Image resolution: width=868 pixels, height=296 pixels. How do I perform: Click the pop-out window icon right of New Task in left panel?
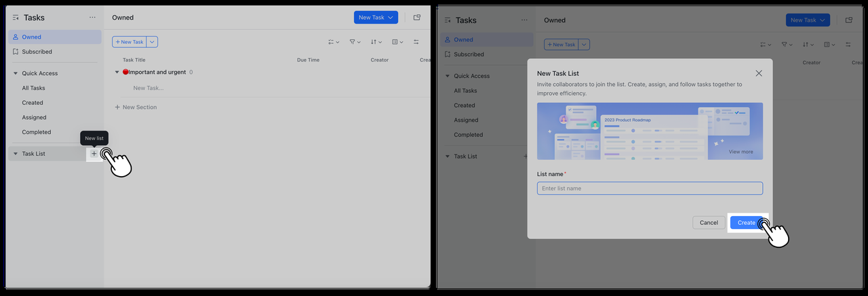pos(416,18)
